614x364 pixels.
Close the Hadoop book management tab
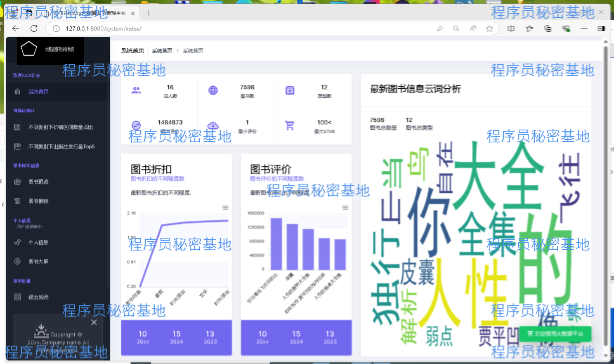click(133, 13)
